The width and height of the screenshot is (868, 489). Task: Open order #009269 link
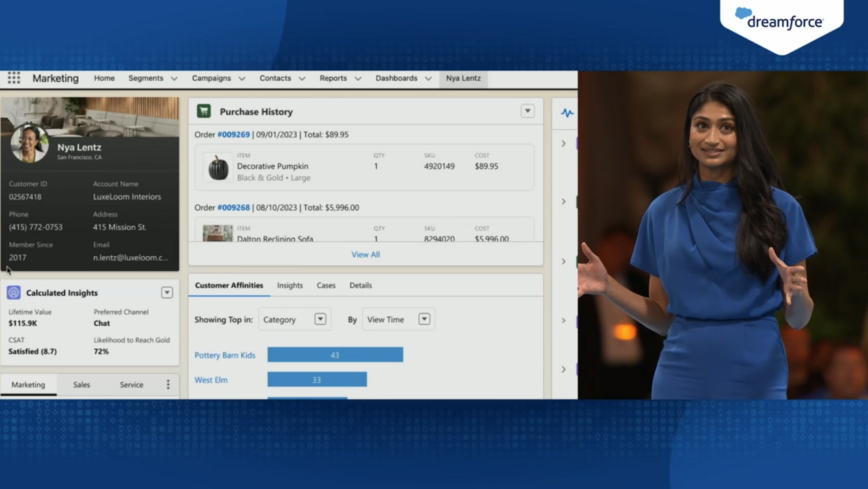click(x=234, y=135)
